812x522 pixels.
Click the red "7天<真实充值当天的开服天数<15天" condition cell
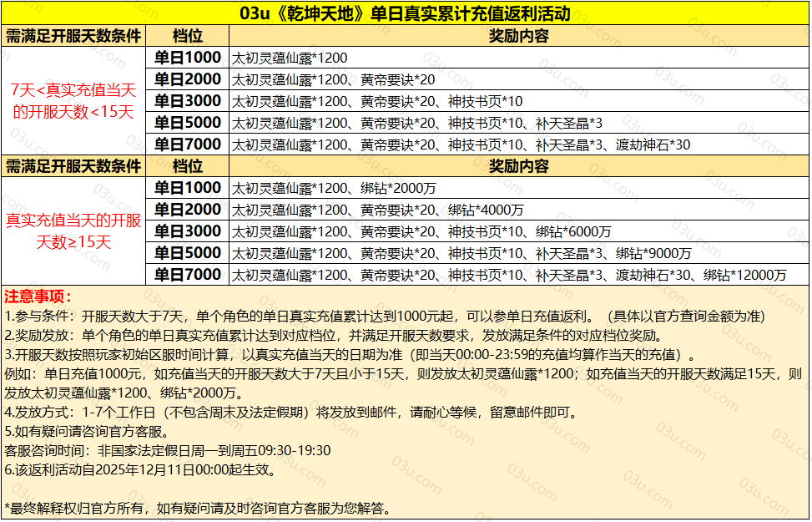click(73, 101)
